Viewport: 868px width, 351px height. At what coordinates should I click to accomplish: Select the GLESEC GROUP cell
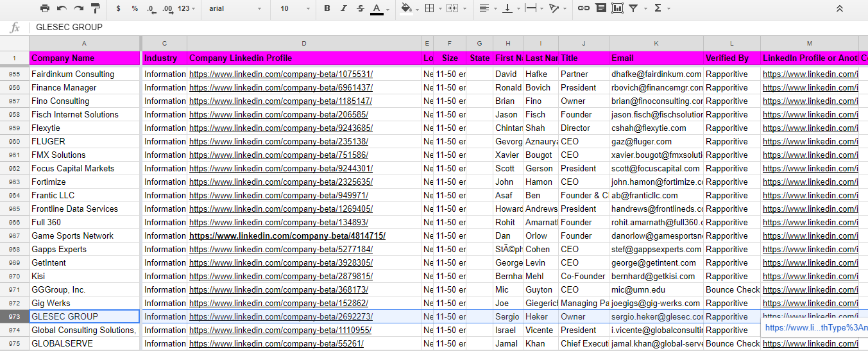tap(84, 316)
